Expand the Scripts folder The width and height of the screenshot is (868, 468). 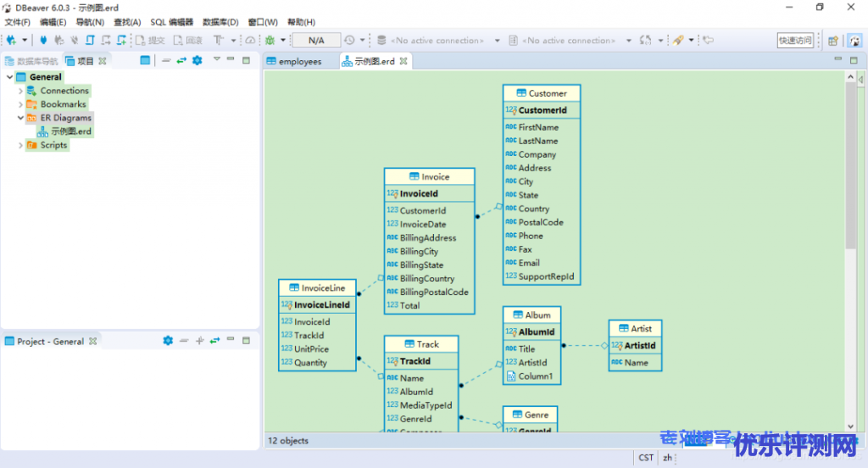[20, 145]
